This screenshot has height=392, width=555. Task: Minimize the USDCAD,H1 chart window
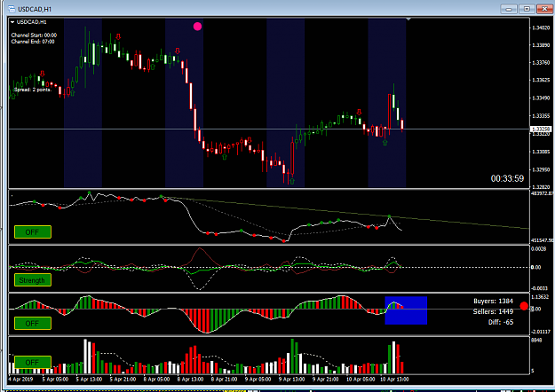(x=509, y=9)
